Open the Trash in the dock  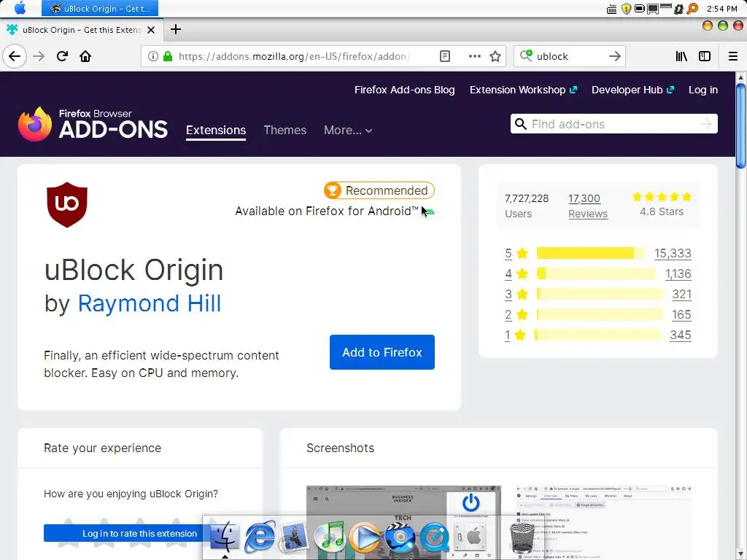[522, 537]
